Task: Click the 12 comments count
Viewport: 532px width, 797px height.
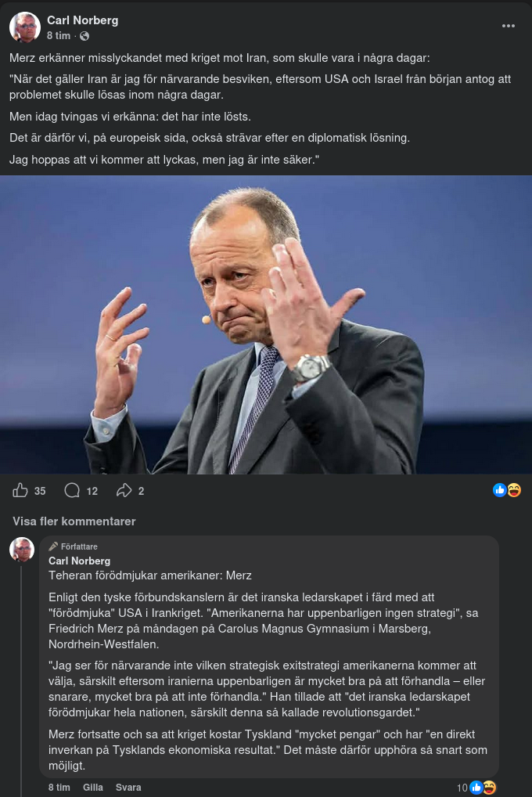Action: point(92,491)
